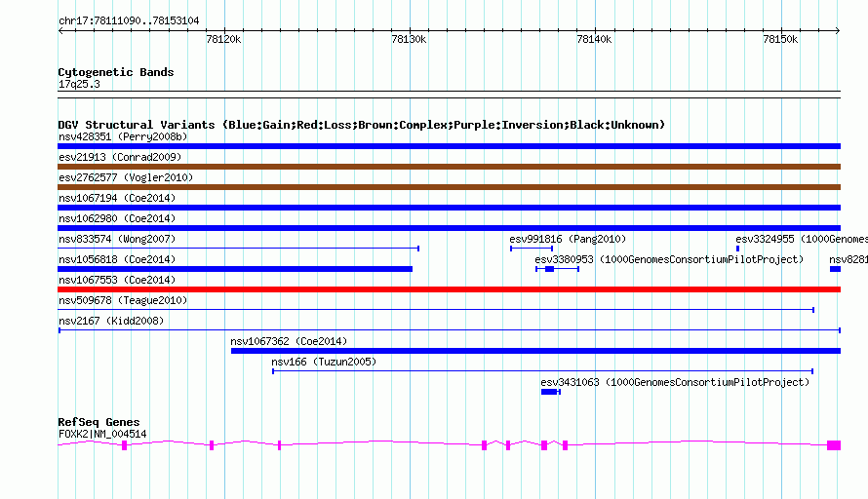Click the esv21913 (Conrad2009) label

(x=120, y=157)
